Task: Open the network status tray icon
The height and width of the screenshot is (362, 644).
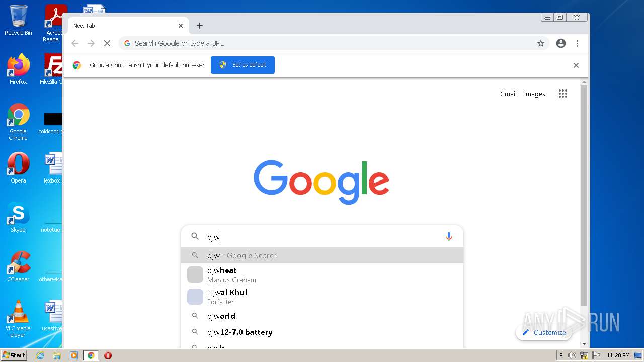Action: pyautogui.click(x=584, y=355)
